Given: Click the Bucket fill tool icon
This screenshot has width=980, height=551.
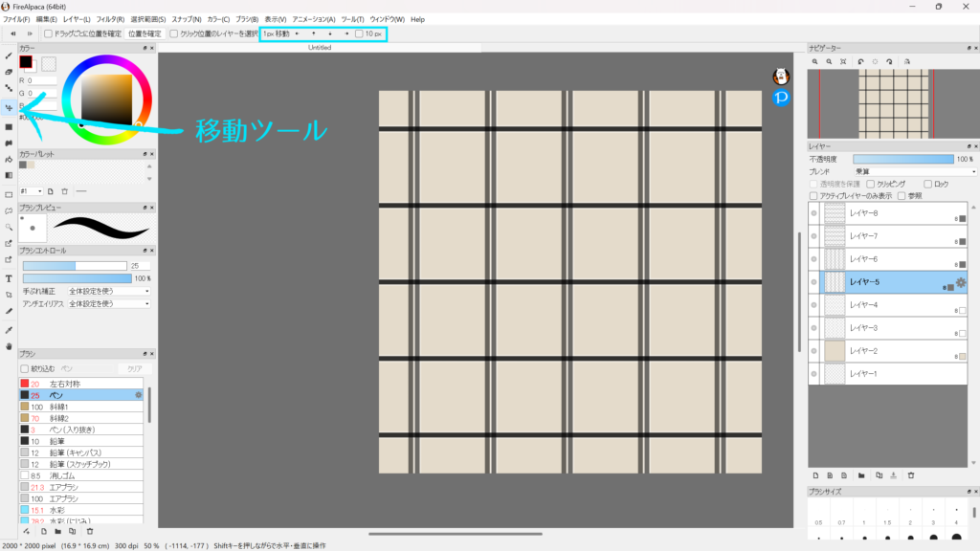Looking at the screenshot, I should [9, 159].
